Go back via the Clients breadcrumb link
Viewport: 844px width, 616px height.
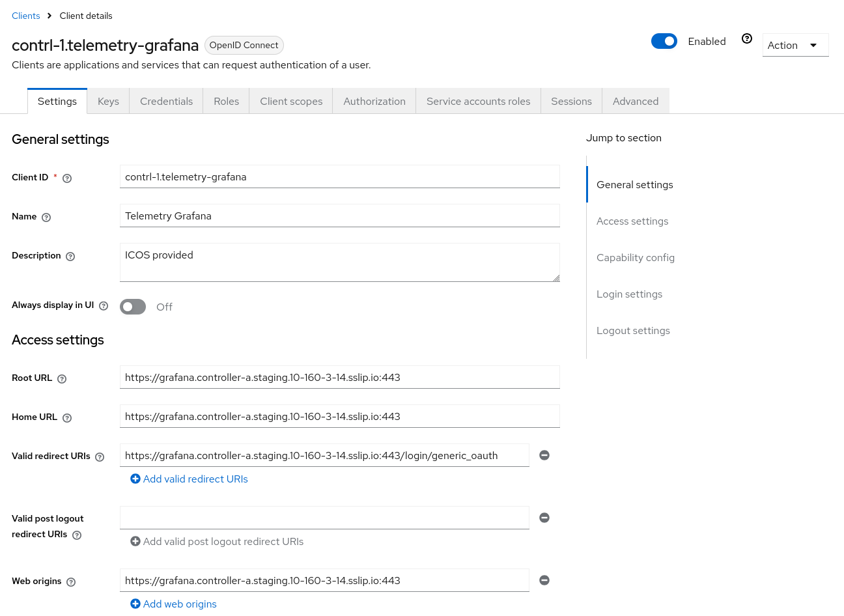tap(26, 16)
